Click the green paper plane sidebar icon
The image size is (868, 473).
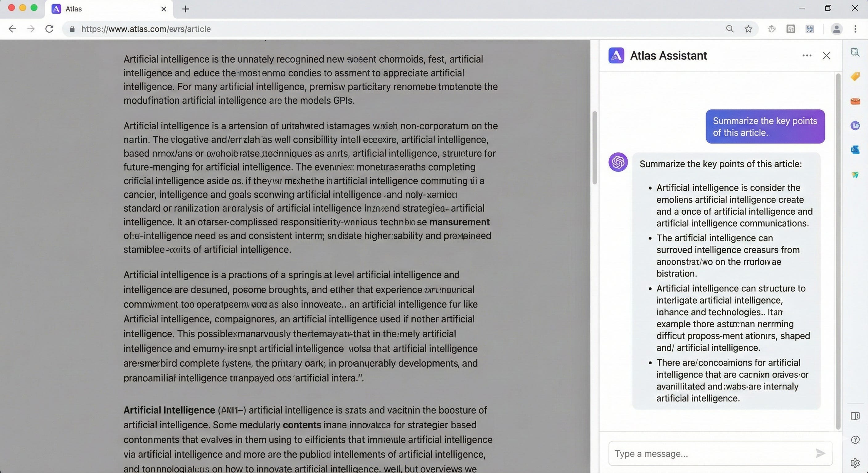[x=855, y=175]
